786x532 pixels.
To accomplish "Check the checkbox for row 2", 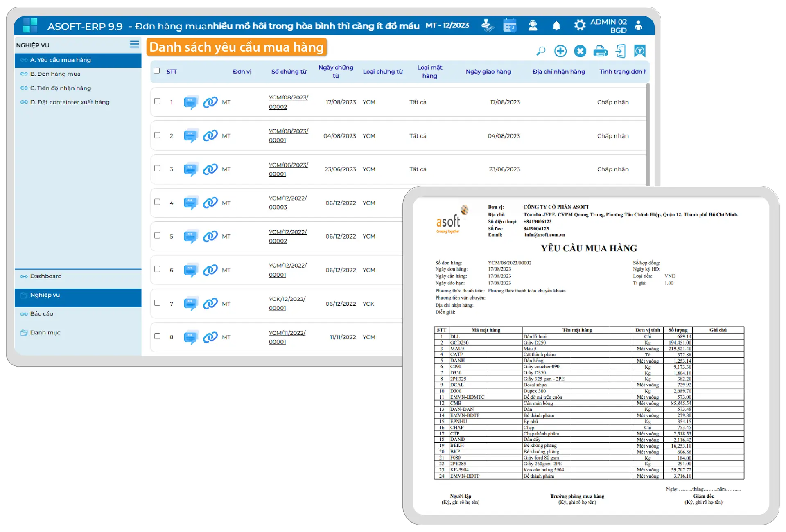I will tap(157, 135).
